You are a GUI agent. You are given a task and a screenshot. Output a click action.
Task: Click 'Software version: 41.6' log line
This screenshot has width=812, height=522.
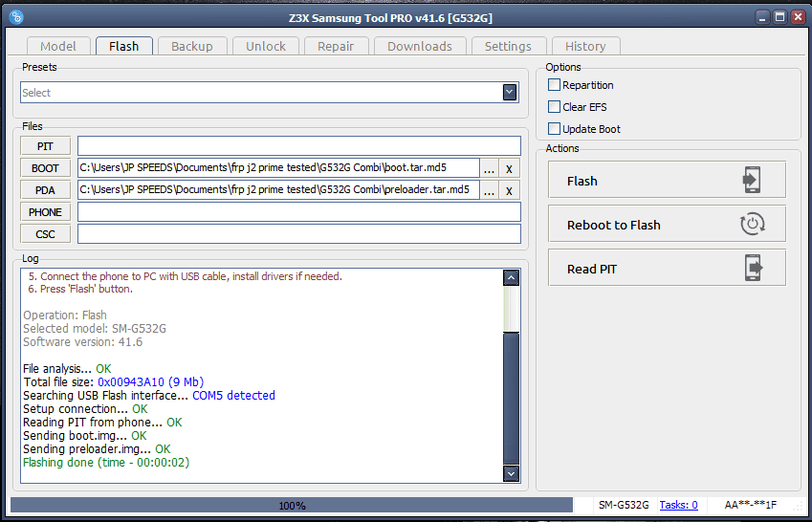(x=83, y=342)
